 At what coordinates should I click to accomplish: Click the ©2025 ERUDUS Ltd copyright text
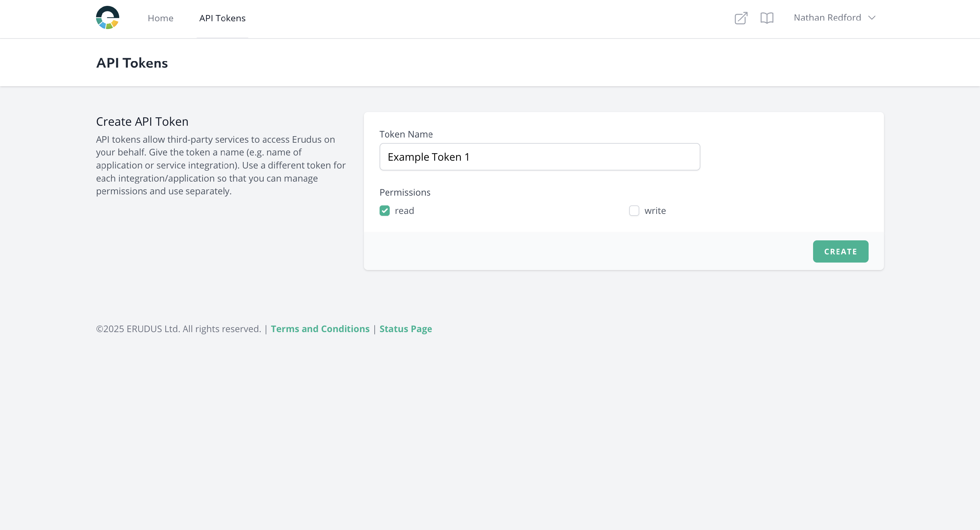[178, 329]
